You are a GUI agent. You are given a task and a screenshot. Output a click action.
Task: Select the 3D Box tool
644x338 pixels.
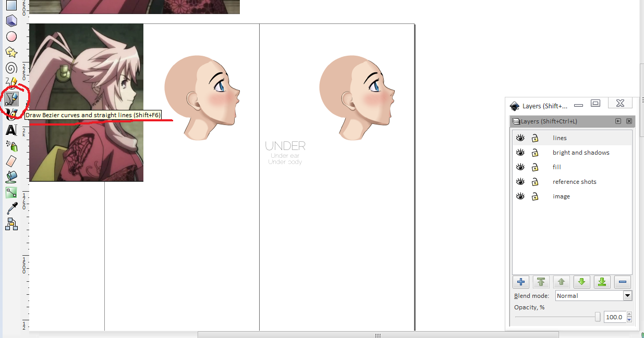click(x=11, y=21)
